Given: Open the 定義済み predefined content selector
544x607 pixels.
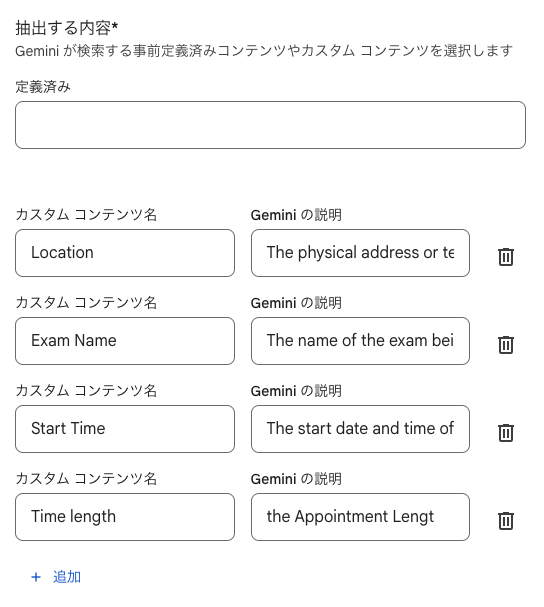Looking at the screenshot, I should [x=270, y=125].
